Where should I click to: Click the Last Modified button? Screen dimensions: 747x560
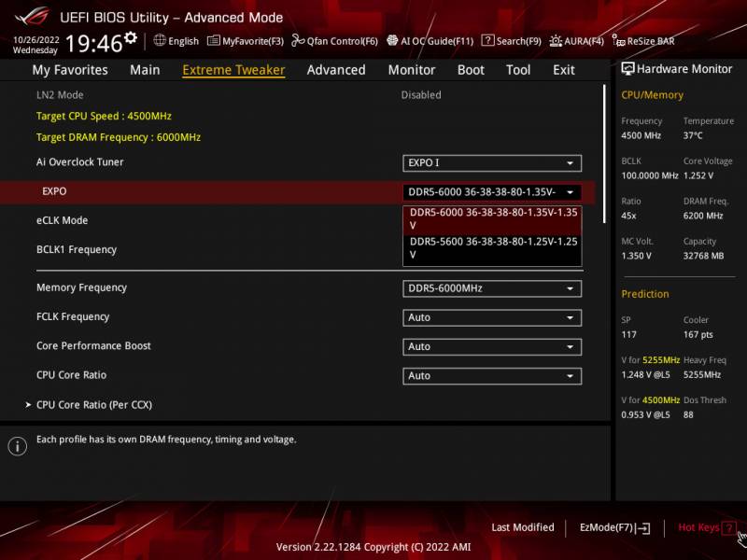pos(523,528)
